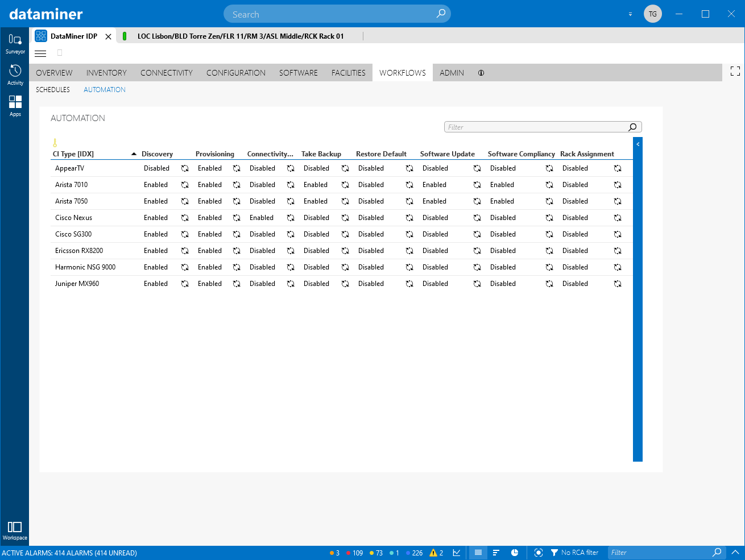Open the Workspace panel
Viewport: 745px width, 560px height.
[x=15, y=531]
